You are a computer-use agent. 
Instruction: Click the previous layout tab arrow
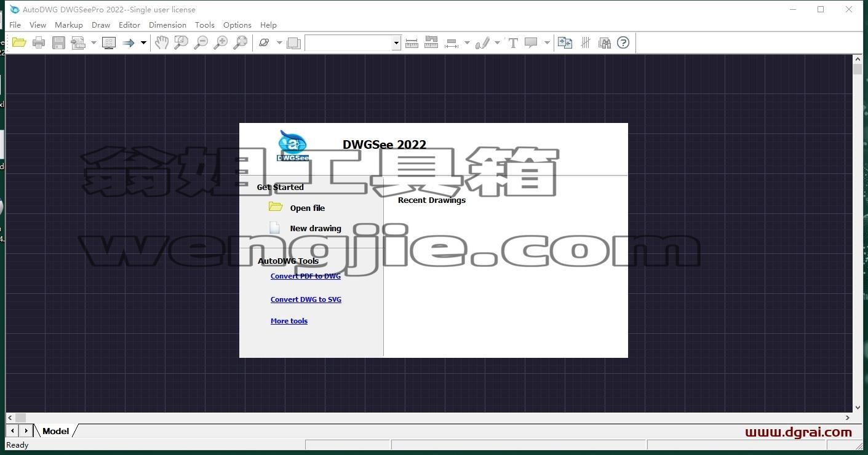pos(12,431)
